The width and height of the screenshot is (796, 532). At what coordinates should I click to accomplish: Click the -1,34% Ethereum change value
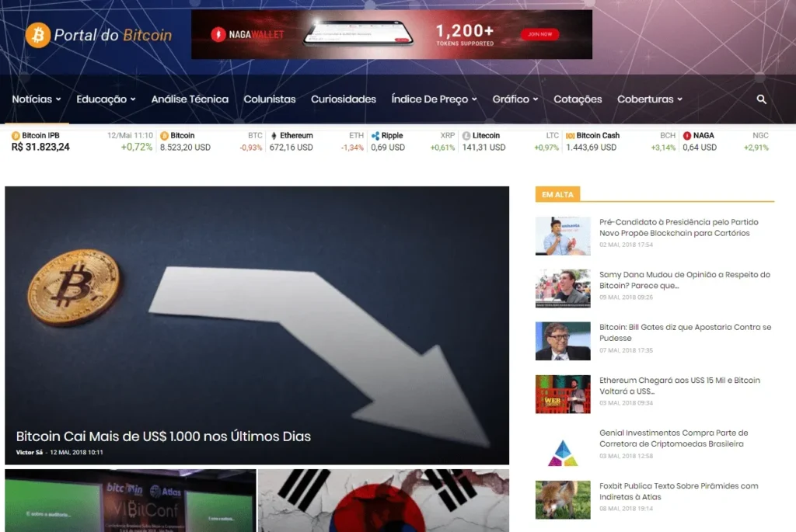(x=352, y=148)
